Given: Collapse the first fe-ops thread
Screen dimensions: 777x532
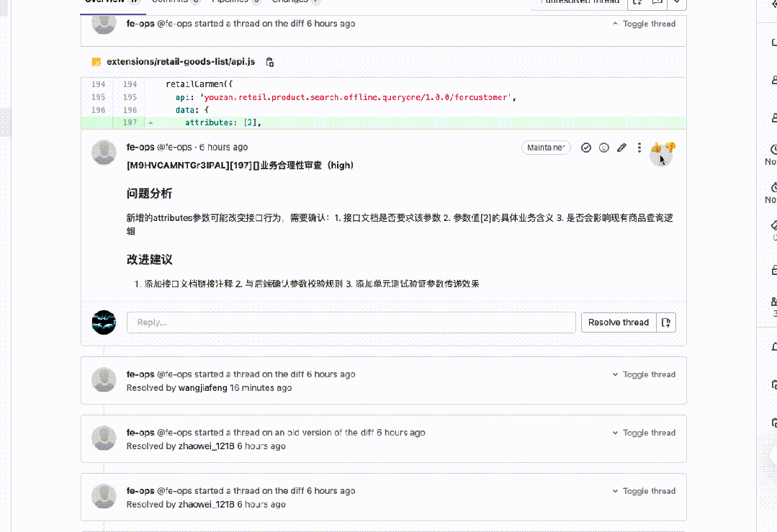Looking at the screenshot, I should 643,23.
